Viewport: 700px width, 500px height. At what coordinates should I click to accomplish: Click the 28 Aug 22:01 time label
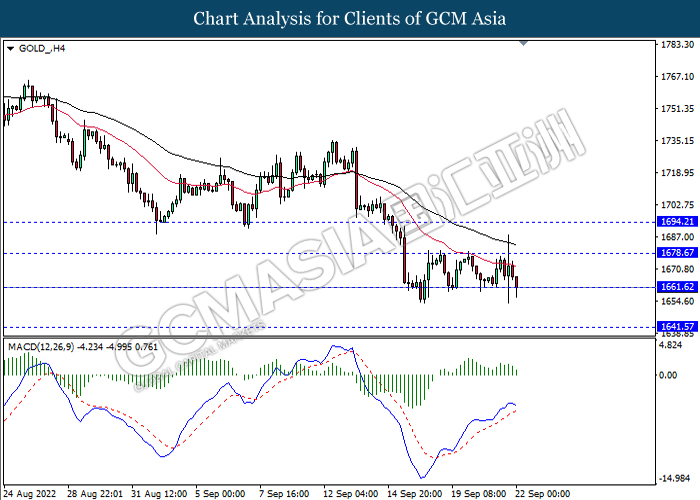tap(95, 494)
